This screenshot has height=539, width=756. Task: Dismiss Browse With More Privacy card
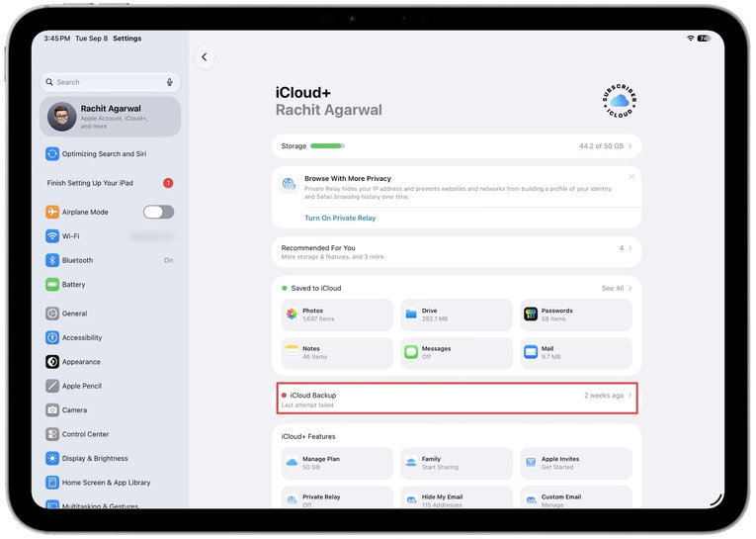tap(631, 177)
